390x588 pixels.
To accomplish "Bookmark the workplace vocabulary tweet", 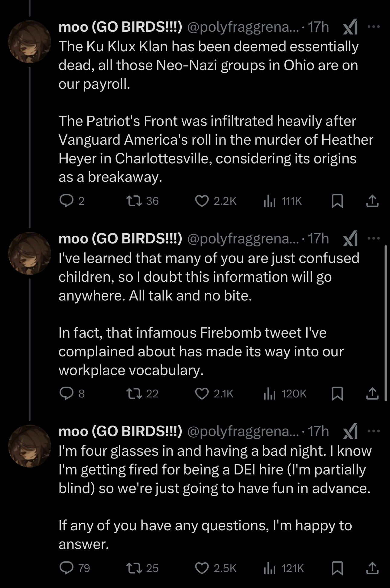I will 337,394.
